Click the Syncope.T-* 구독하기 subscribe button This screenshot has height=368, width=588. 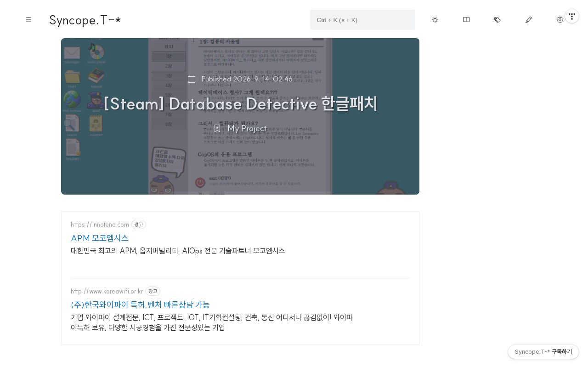point(543,352)
